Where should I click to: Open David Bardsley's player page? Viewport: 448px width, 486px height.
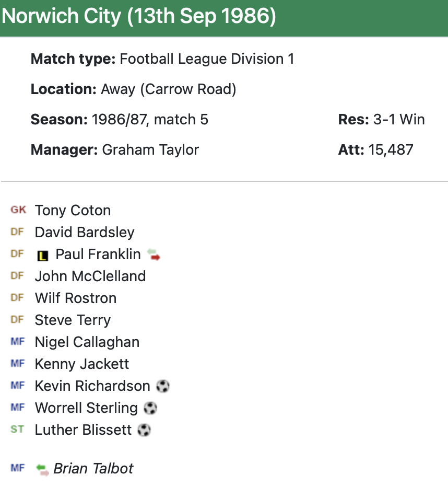pos(85,233)
